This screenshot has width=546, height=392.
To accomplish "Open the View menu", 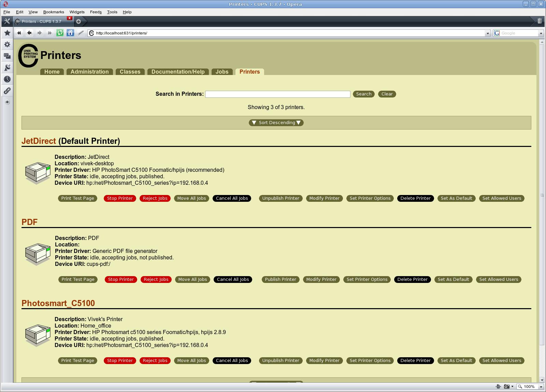I will pos(33,12).
